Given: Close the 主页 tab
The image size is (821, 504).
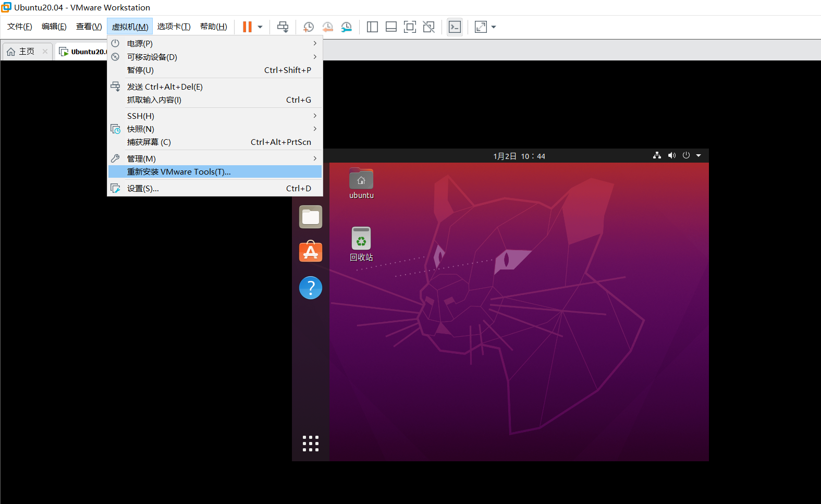Looking at the screenshot, I should pyautogui.click(x=45, y=52).
